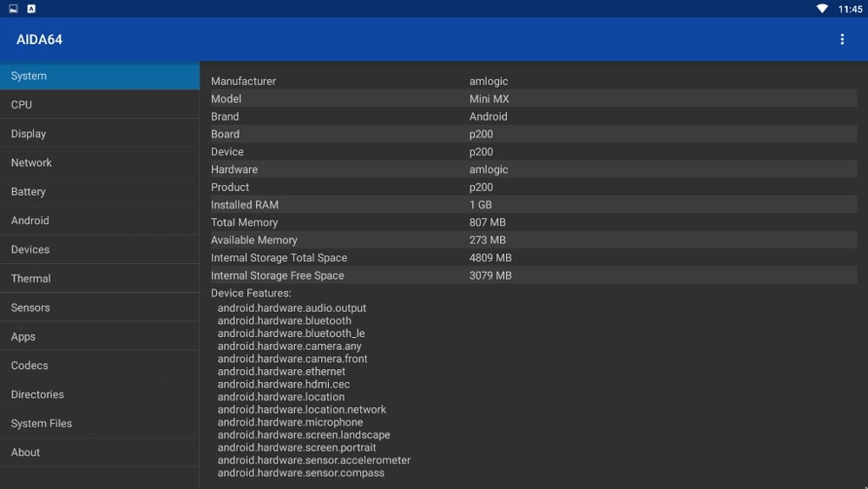Select android.hardware.location.network entry
Viewport: 868px width, 489px height.
[x=302, y=410]
